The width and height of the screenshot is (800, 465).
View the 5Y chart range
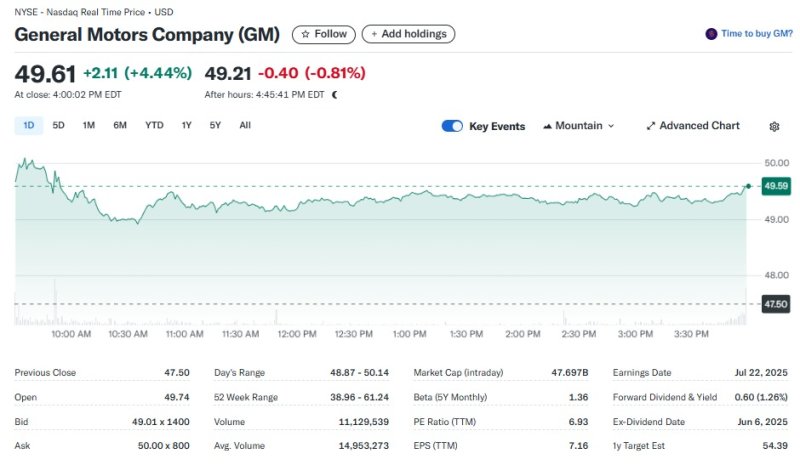pos(215,125)
